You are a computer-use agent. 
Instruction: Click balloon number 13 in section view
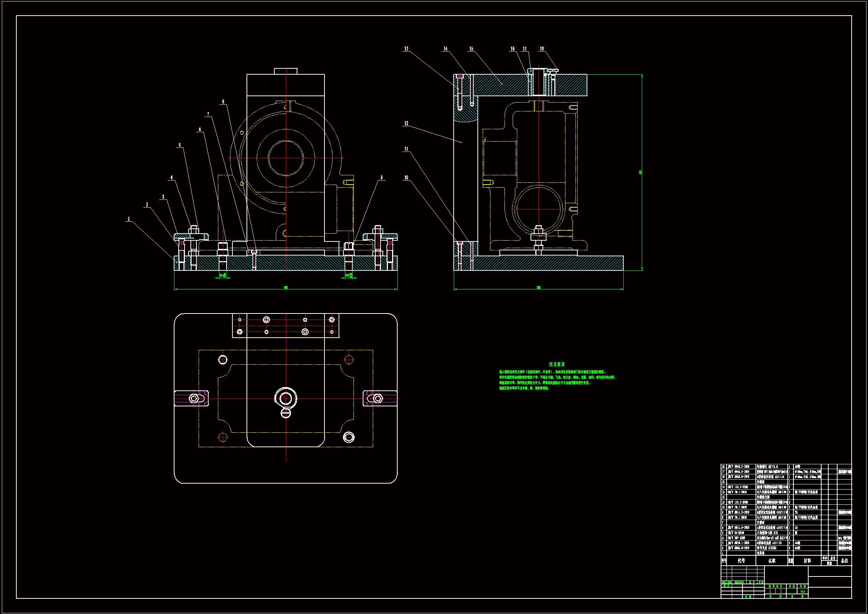(406, 48)
